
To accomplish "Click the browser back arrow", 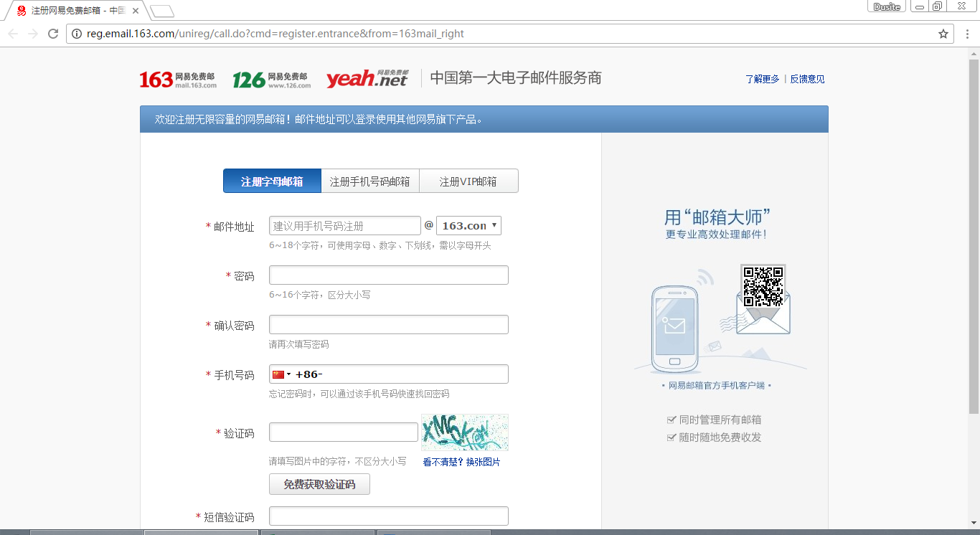I will tap(13, 34).
